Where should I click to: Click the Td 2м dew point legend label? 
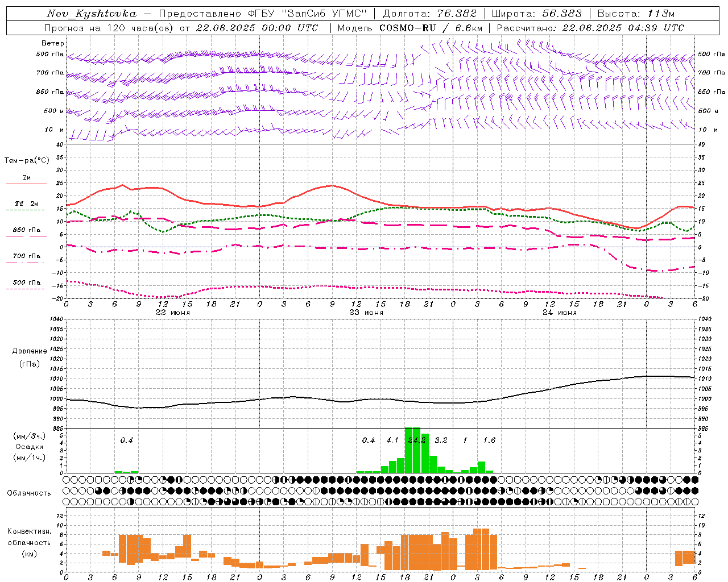pos(27,203)
